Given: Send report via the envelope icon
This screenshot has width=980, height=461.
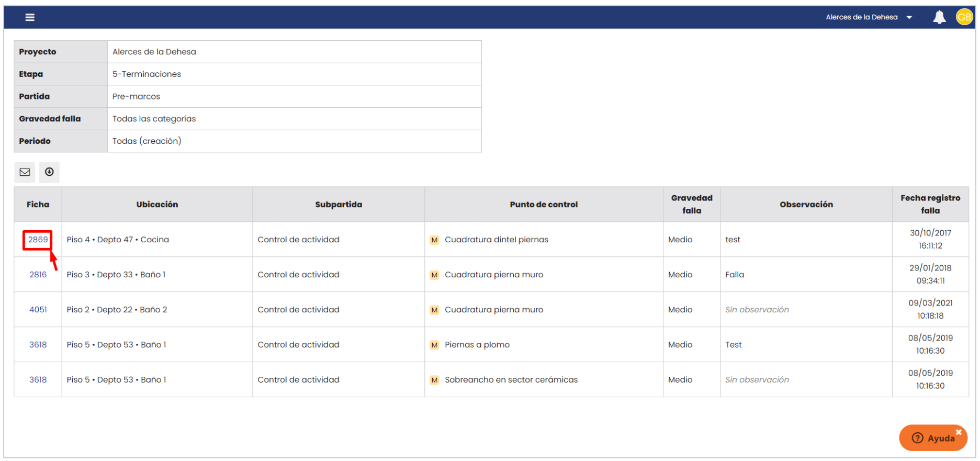Looking at the screenshot, I should pyautogui.click(x=25, y=172).
